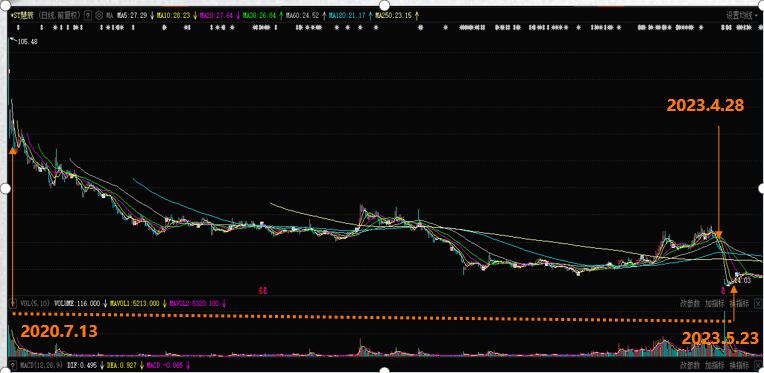
Task: Click 改参数 in the MACD panel
Action: [690, 365]
